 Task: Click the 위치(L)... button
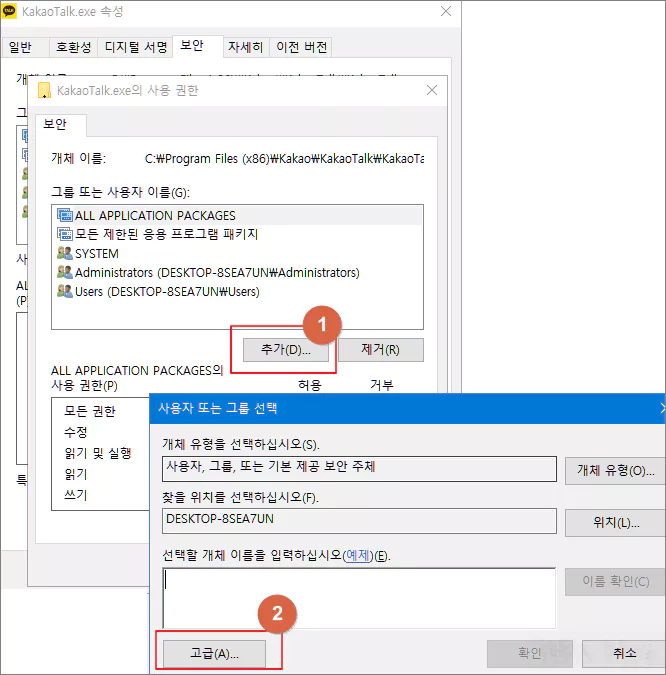pos(615,523)
